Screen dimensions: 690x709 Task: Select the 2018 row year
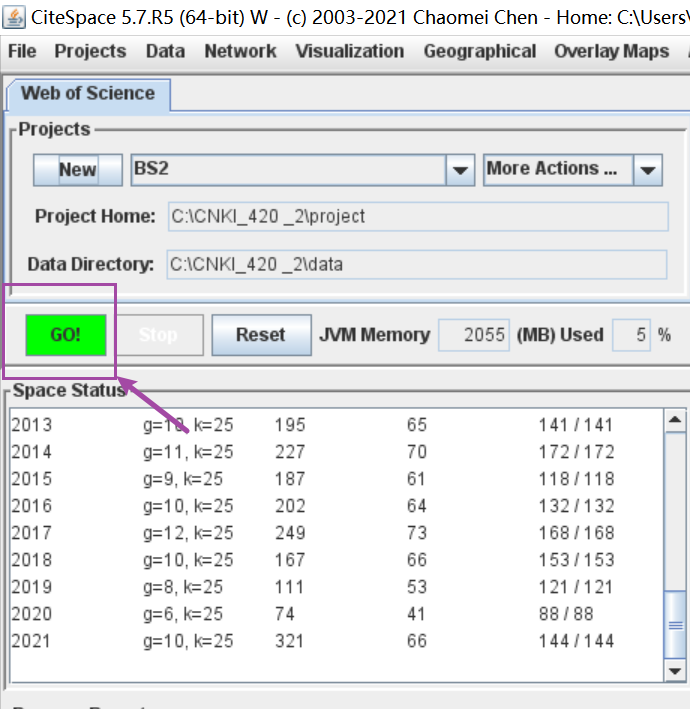pos(32,560)
